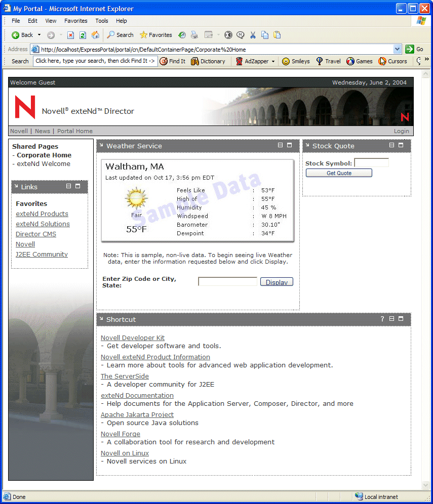The image size is (433, 504).
Task: Open help for Shortcut portlet
Action: pos(382,319)
